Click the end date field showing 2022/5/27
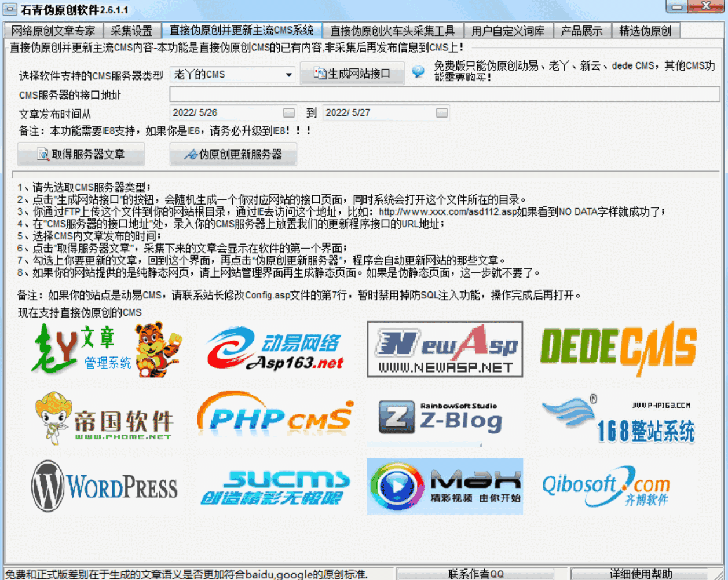Image resolution: width=728 pixels, height=580 pixels. click(386, 113)
